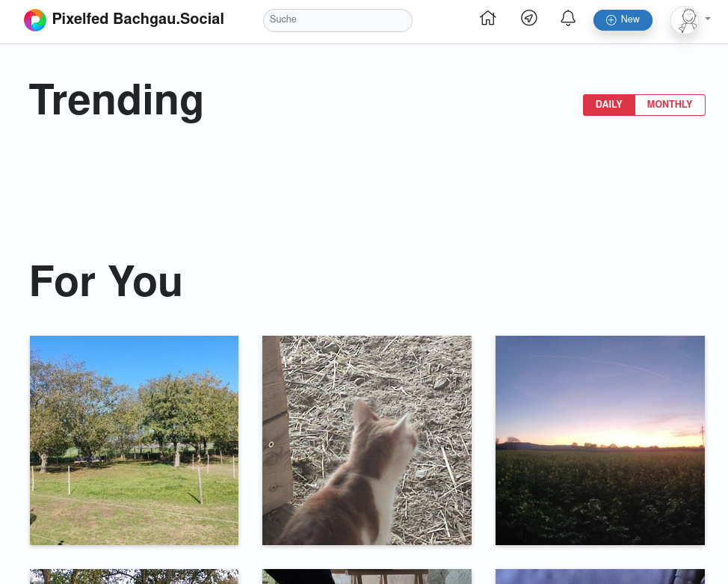
Task: Open the partially visible bottom-right photo
Action: click(600, 577)
